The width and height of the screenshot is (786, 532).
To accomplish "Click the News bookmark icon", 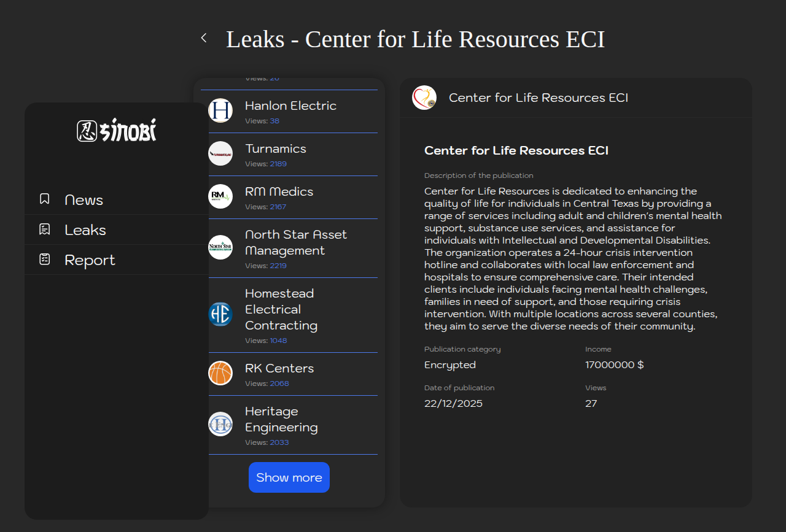I will tap(44, 199).
